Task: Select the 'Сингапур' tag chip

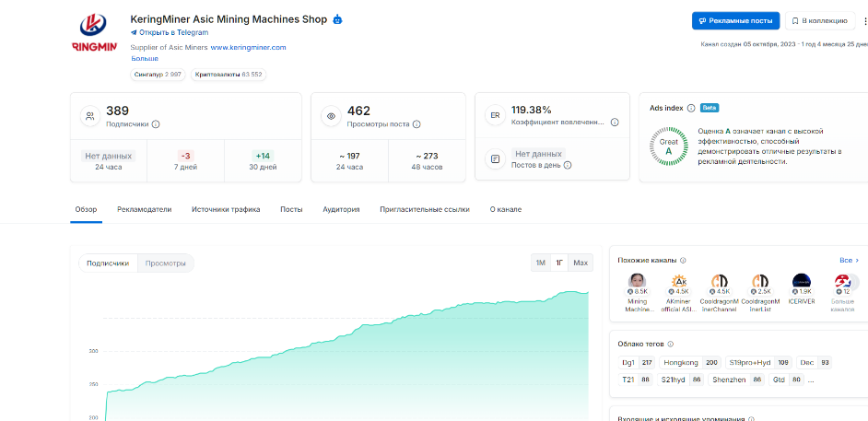Action: click(158, 75)
